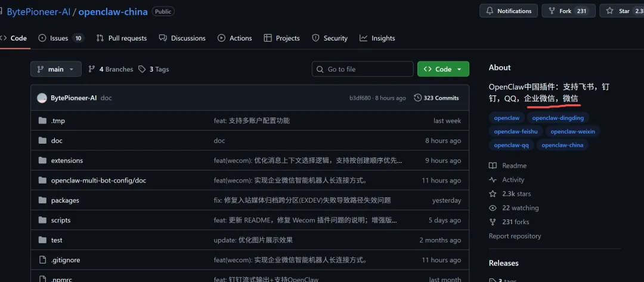Select the openclaw topic tag

point(506,118)
